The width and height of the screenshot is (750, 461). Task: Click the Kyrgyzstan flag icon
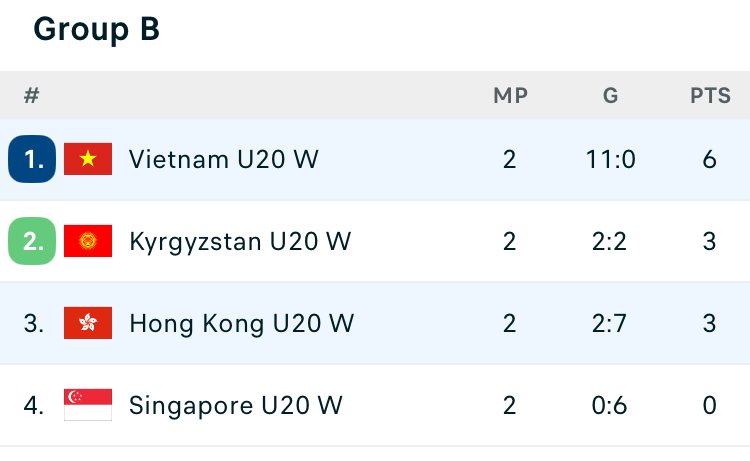point(88,241)
